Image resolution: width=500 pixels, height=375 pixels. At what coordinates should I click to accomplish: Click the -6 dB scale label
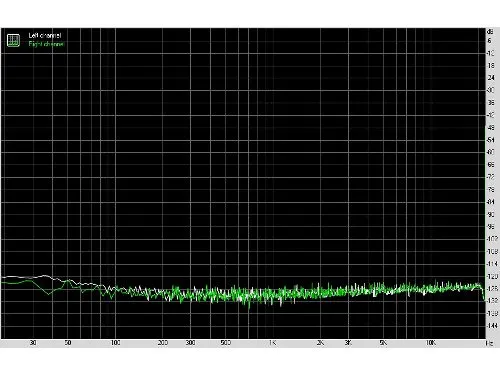(x=489, y=41)
